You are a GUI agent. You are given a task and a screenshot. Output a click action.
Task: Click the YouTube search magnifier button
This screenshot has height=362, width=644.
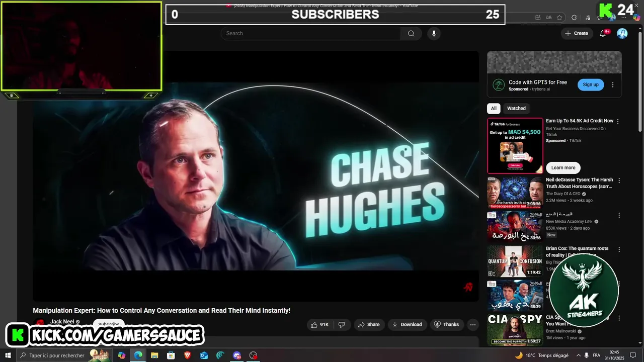[411, 33]
